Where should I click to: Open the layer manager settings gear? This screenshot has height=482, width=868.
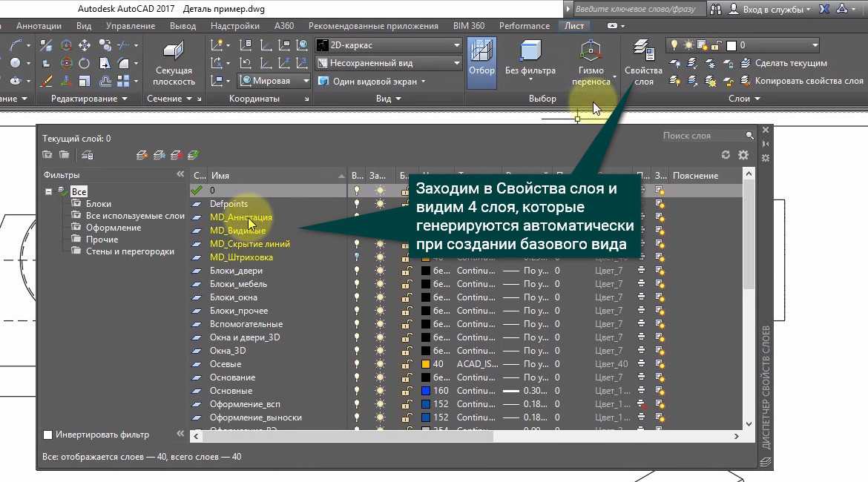click(x=743, y=155)
